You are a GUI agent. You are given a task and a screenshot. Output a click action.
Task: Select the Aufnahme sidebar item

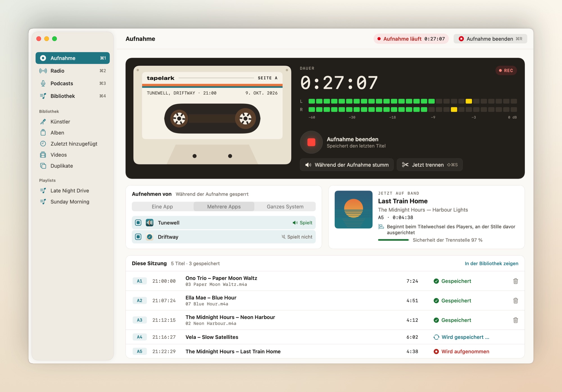click(72, 58)
